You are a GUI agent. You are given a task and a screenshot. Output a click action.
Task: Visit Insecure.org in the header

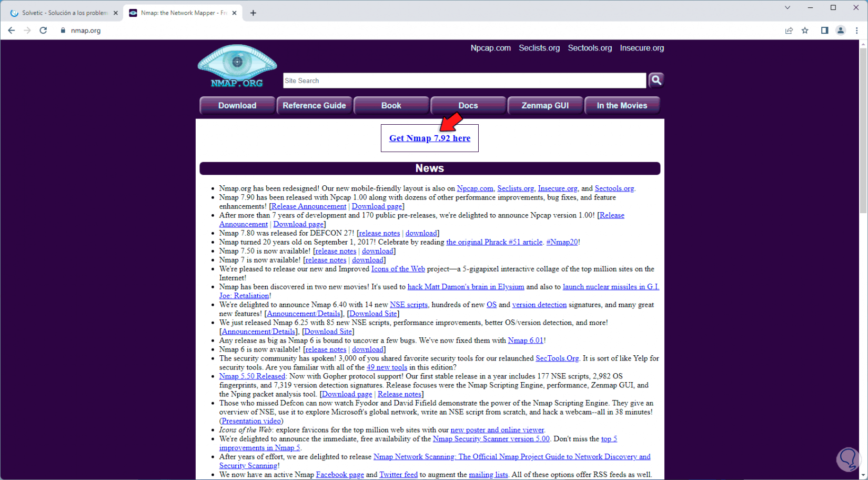(642, 48)
